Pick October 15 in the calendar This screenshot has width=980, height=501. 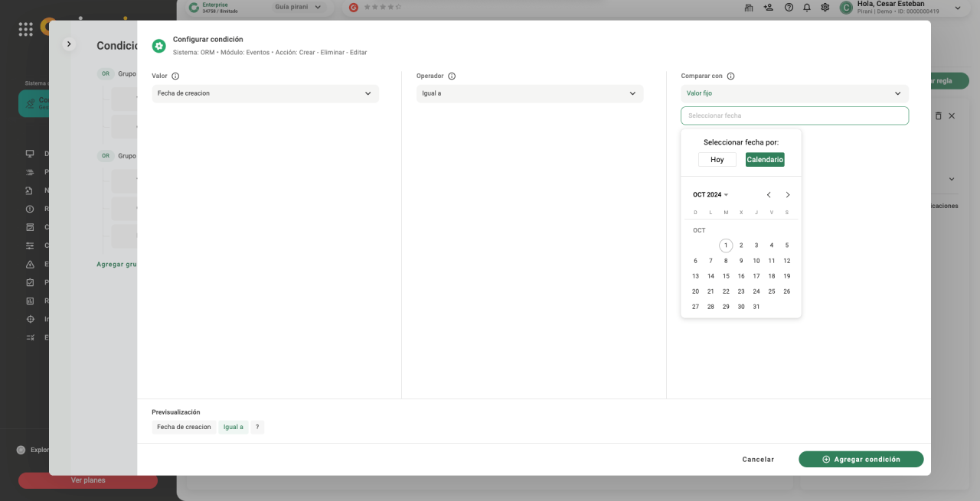[726, 276]
